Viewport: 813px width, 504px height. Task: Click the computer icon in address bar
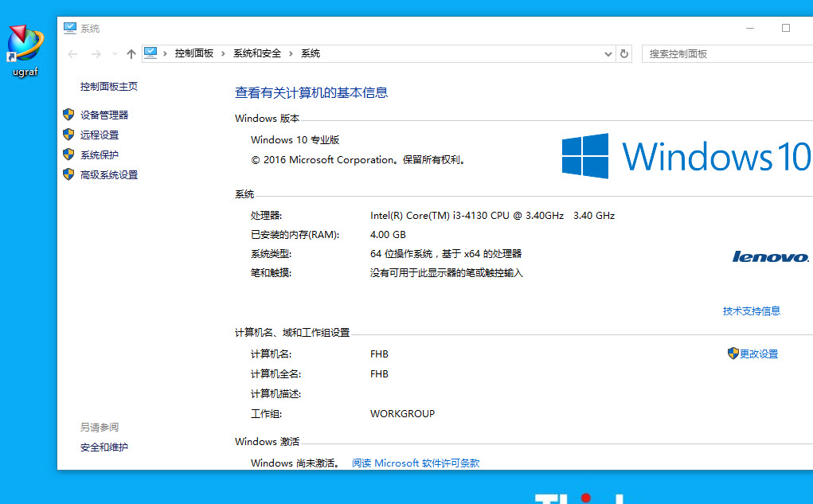point(150,53)
